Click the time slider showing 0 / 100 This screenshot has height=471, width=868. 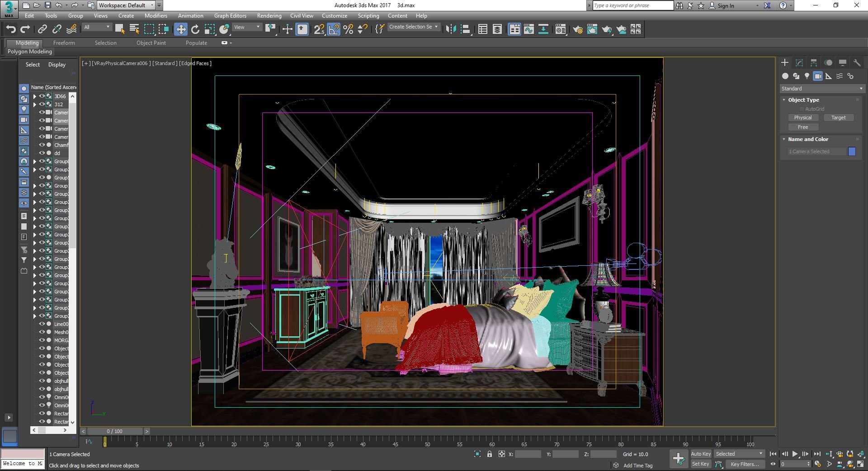(x=115, y=431)
